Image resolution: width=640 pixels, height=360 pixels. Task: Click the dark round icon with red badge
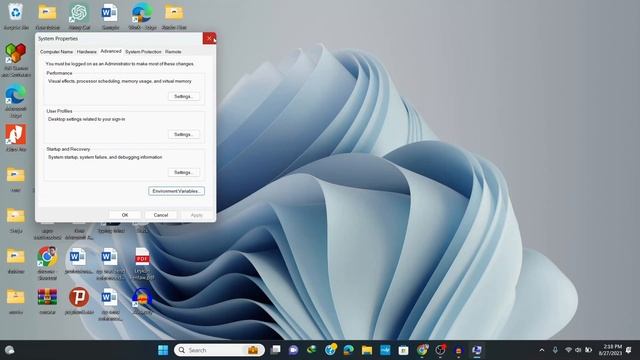tap(440, 350)
